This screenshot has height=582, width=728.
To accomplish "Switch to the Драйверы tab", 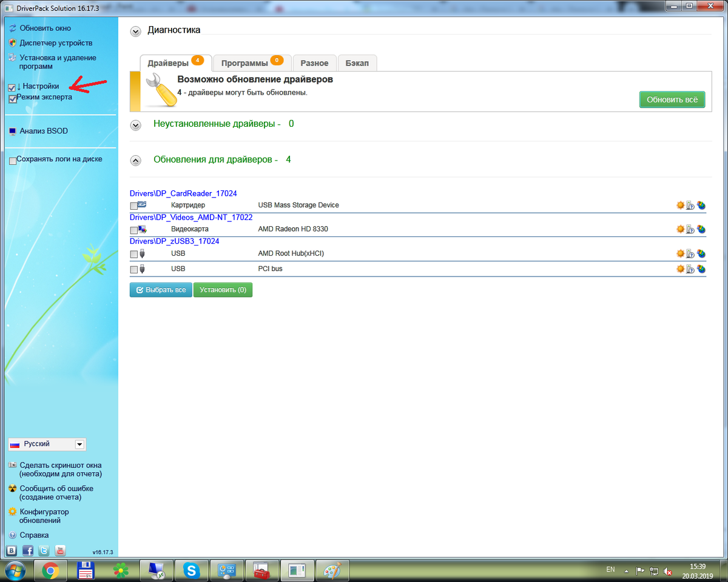I will coord(176,62).
